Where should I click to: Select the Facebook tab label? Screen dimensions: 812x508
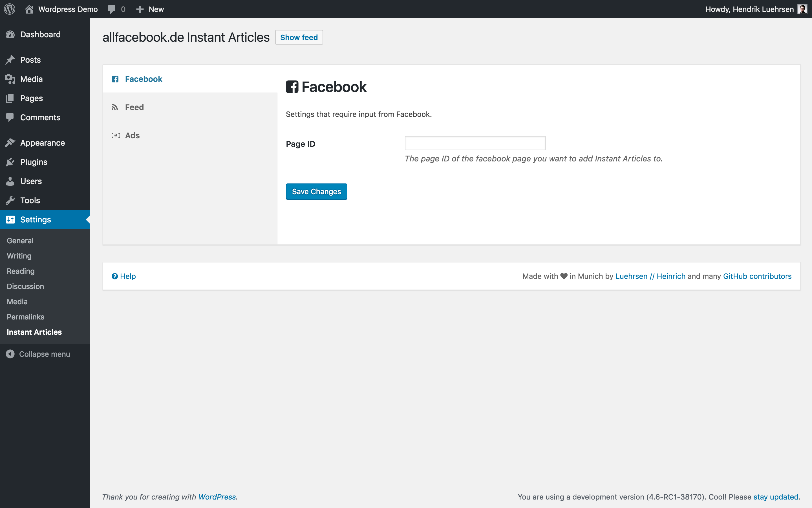coord(144,79)
